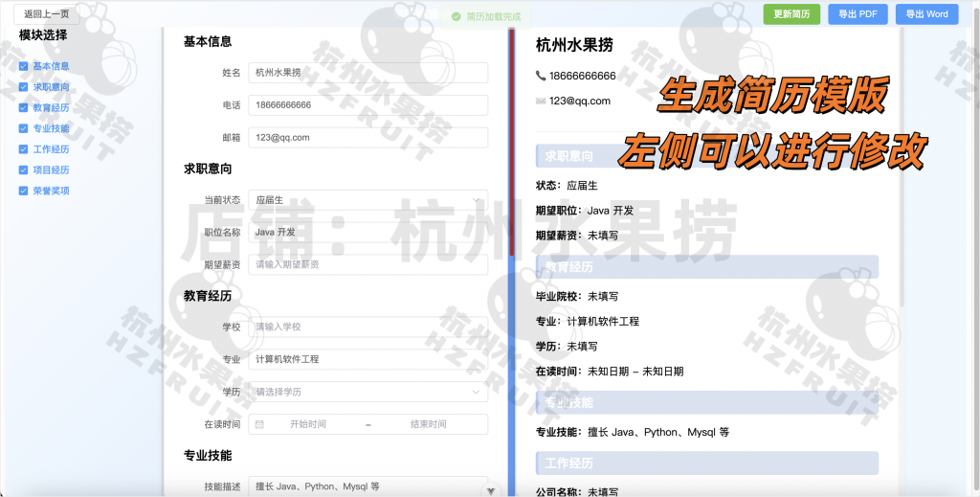This screenshot has height=497, width=980.
Task: Click the calendar icon in 在读时间
Action: tap(259, 424)
